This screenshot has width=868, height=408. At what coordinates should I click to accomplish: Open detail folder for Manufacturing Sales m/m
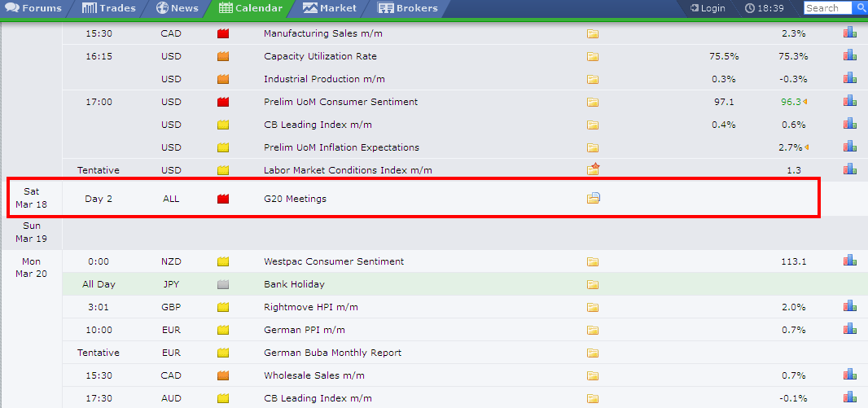click(593, 33)
